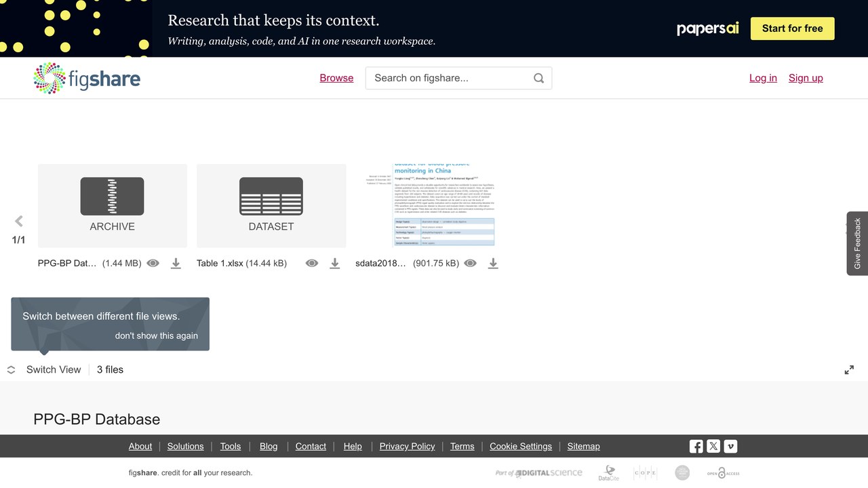Download the sdata2018 PDF file

(x=493, y=263)
